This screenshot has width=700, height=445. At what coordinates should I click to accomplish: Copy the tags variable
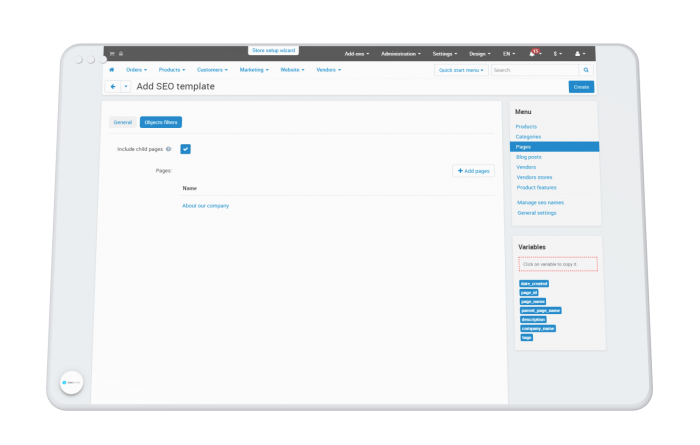click(527, 337)
